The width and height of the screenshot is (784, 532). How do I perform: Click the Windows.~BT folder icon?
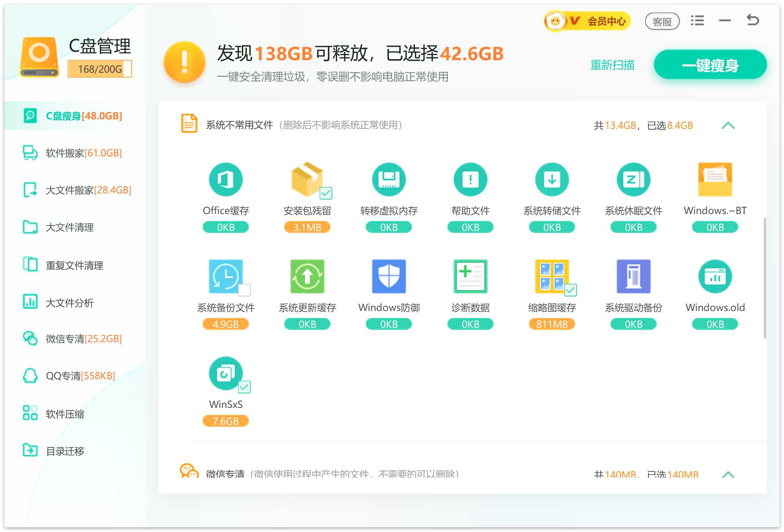(715, 180)
